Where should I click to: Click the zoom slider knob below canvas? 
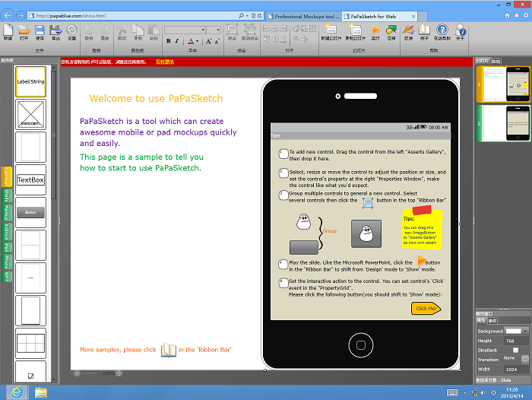coord(77,373)
